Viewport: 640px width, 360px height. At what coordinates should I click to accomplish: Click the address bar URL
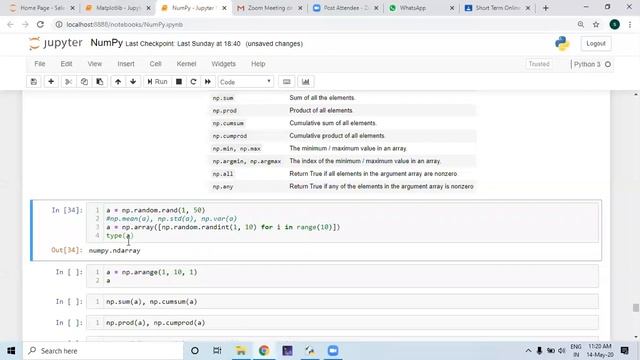pyautogui.click(x=124, y=24)
